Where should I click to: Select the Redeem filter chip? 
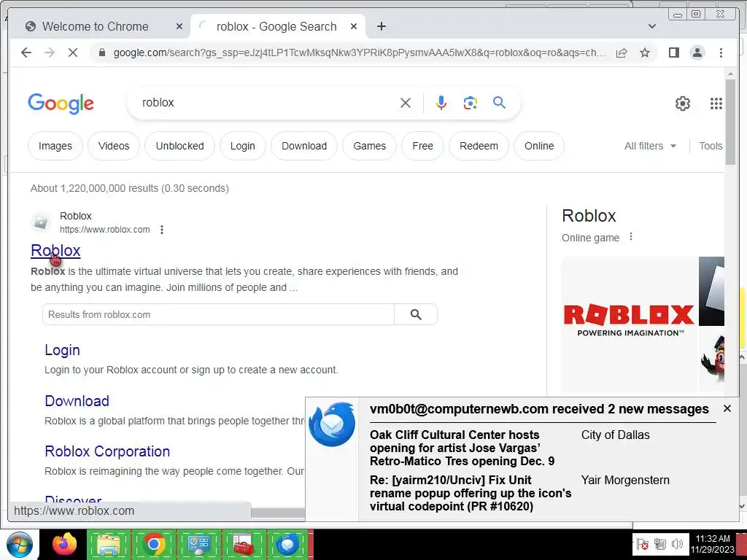479,146
